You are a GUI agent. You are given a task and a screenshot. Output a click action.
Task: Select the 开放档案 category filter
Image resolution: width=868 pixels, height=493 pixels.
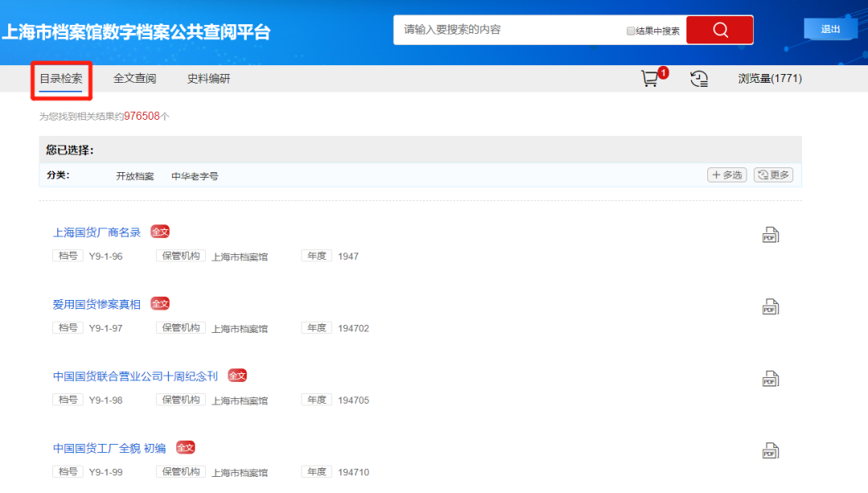tap(134, 176)
